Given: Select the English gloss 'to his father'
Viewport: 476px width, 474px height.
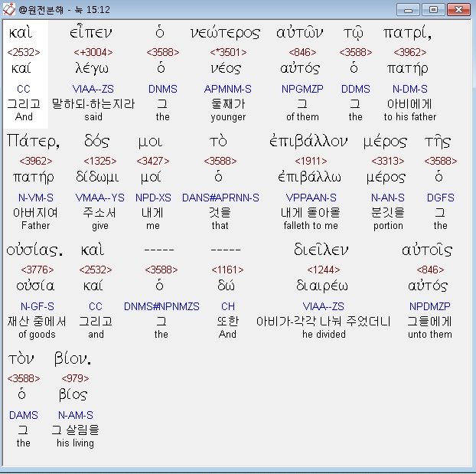Looking at the screenshot, I should 410,116.
